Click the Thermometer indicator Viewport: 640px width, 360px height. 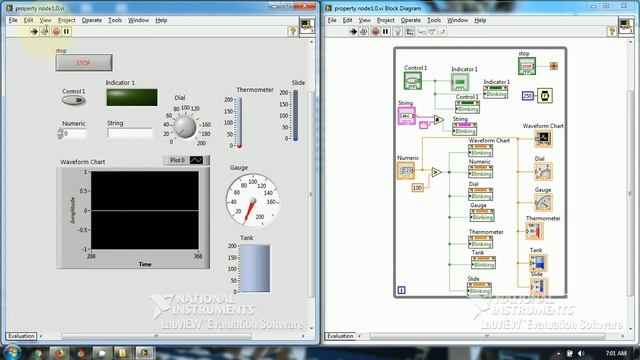pos(240,122)
